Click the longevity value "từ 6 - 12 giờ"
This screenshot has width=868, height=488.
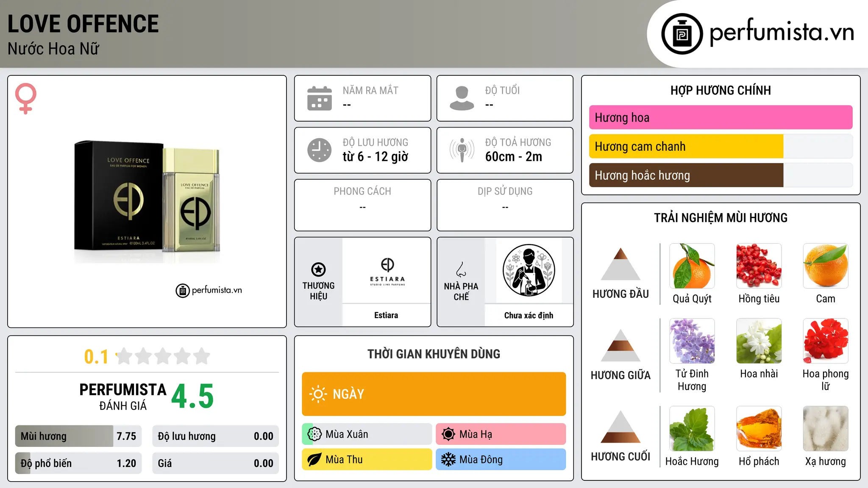pos(376,157)
